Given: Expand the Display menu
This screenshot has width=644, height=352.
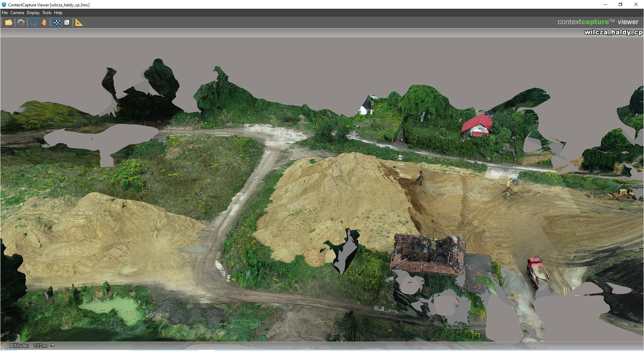Looking at the screenshot, I should pos(33,13).
